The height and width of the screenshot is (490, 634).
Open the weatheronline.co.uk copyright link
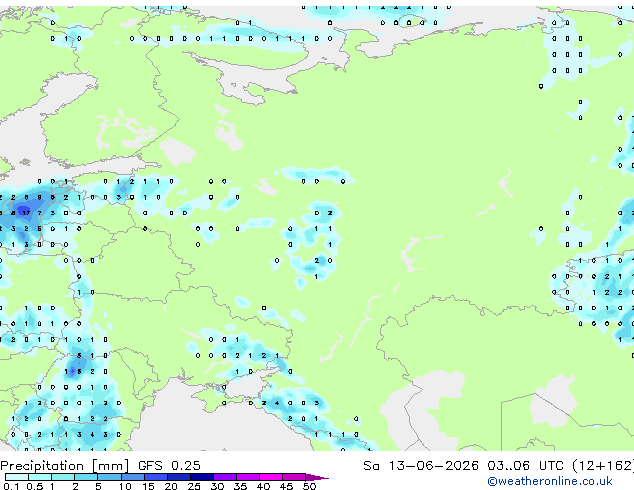(549, 481)
